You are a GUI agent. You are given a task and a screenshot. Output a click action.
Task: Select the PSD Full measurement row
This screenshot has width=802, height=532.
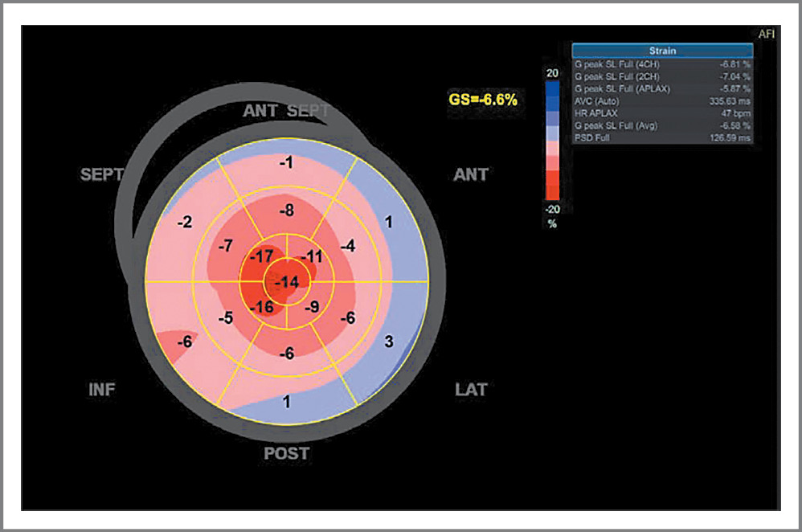click(x=662, y=138)
